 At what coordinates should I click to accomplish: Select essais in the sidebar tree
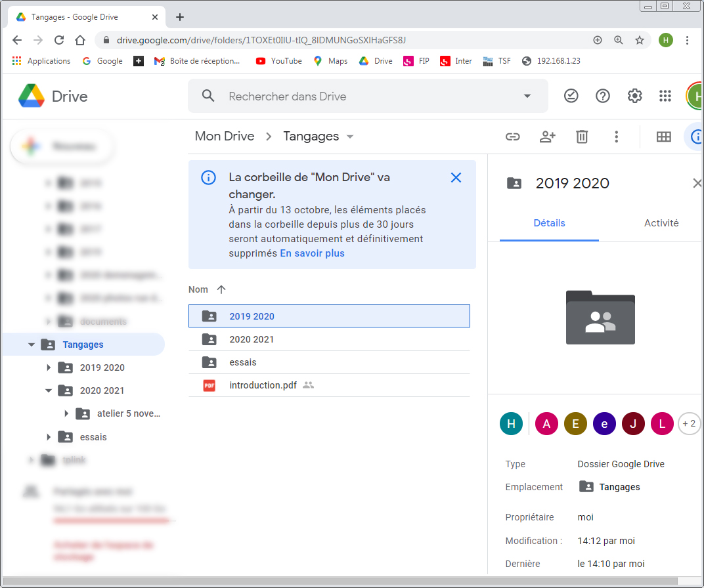coord(93,437)
